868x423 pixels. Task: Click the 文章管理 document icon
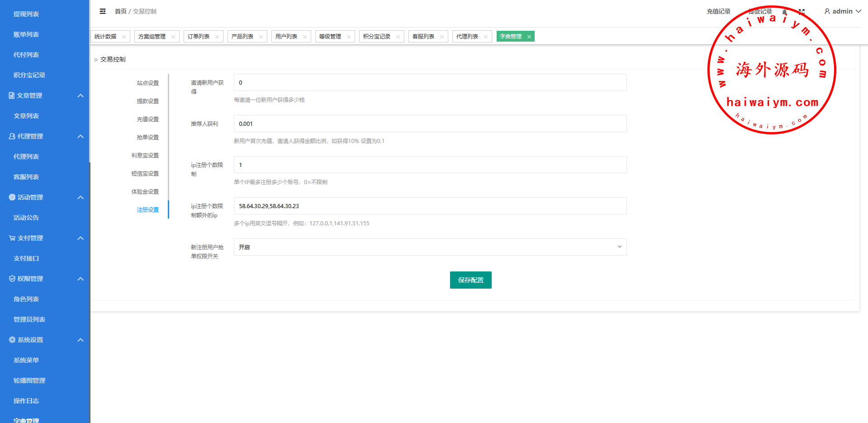pyautogui.click(x=12, y=95)
